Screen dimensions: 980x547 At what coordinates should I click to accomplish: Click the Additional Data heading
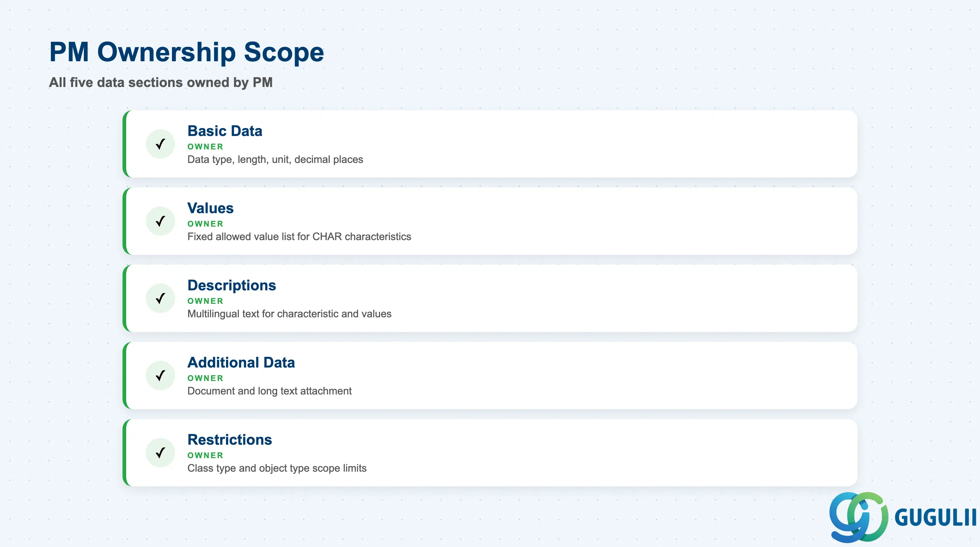(241, 363)
